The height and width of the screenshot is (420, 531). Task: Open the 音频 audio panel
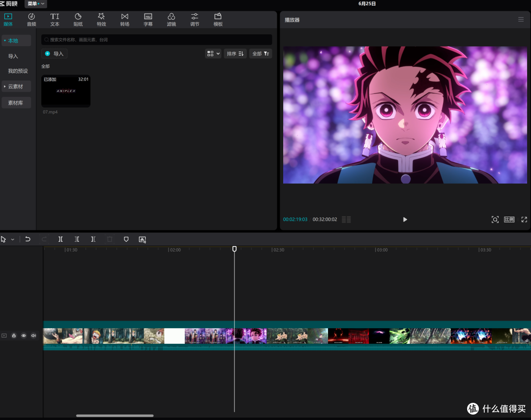(x=31, y=20)
